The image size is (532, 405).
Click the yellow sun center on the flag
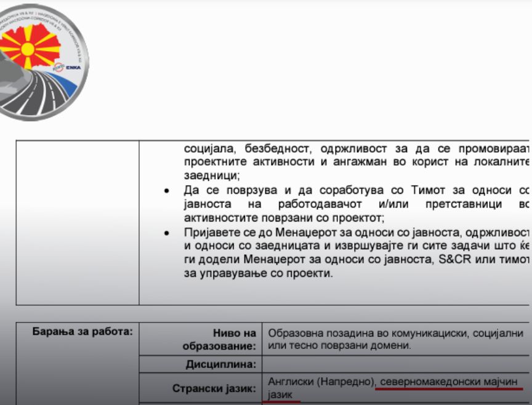tap(28, 48)
